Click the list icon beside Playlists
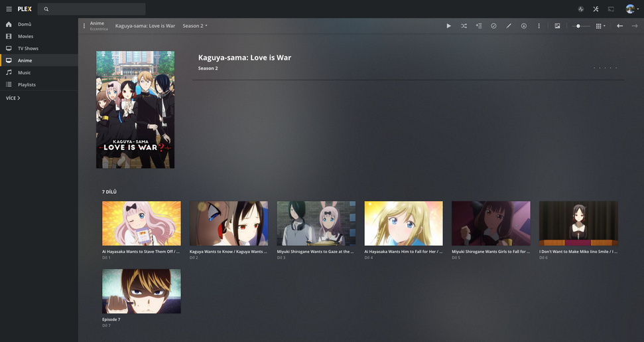This screenshot has height=342, width=644. [9, 84]
